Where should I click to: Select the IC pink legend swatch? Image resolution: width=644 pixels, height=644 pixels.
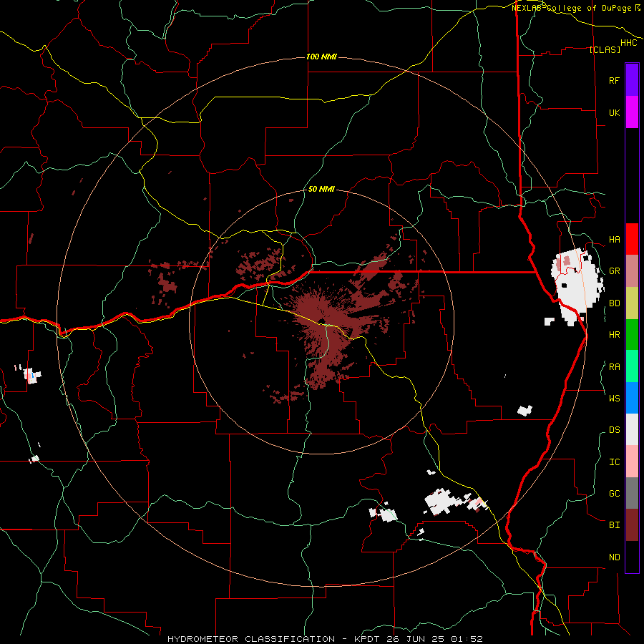pos(632,462)
